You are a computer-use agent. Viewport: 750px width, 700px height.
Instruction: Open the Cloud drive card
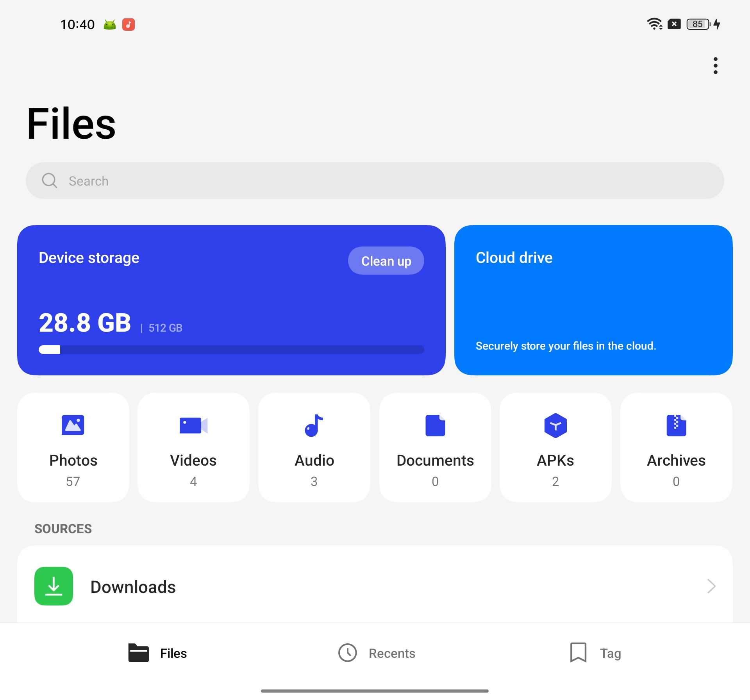pos(593,300)
